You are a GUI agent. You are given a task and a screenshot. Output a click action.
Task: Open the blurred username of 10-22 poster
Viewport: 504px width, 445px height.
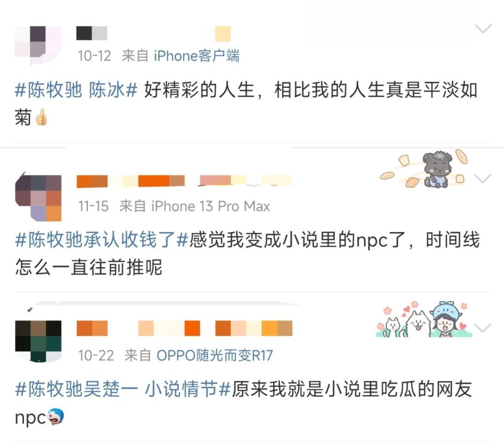184,328
